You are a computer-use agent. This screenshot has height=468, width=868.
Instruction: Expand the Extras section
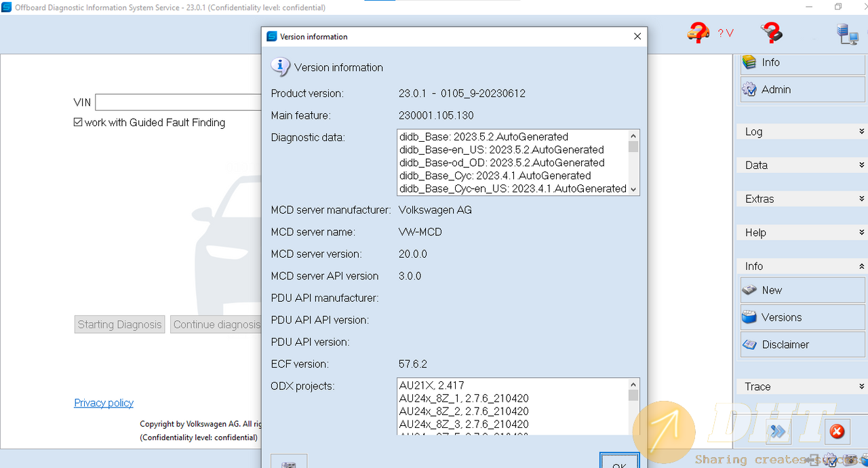801,199
